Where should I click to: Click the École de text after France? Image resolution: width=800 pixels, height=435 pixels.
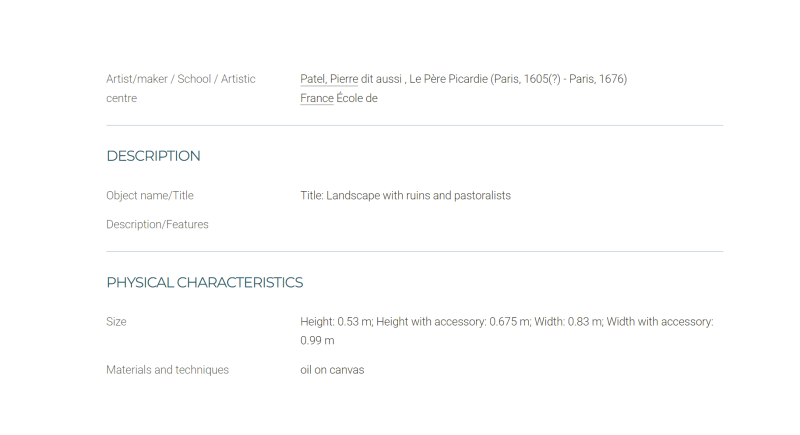(357, 98)
